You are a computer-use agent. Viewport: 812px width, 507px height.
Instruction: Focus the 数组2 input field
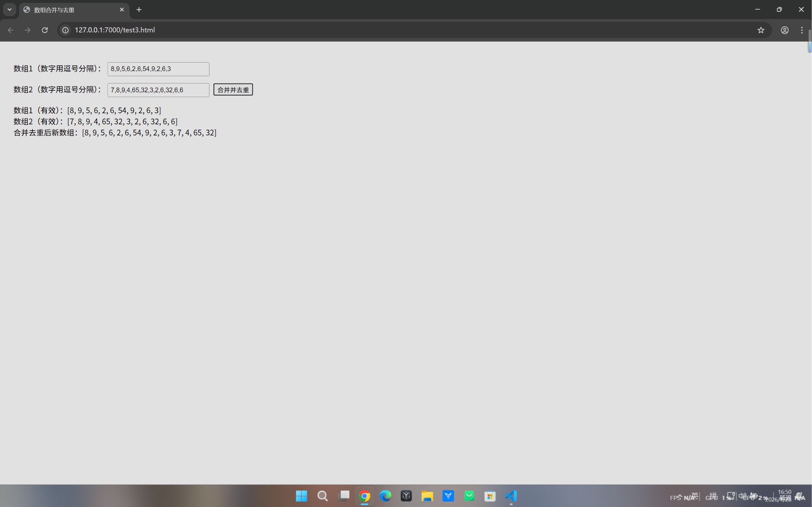pyautogui.click(x=158, y=90)
